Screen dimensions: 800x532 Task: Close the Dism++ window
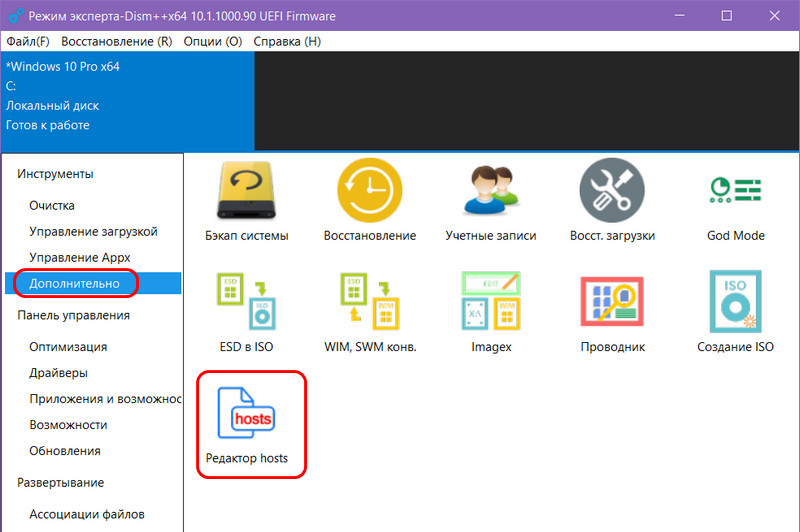point(774,16)
